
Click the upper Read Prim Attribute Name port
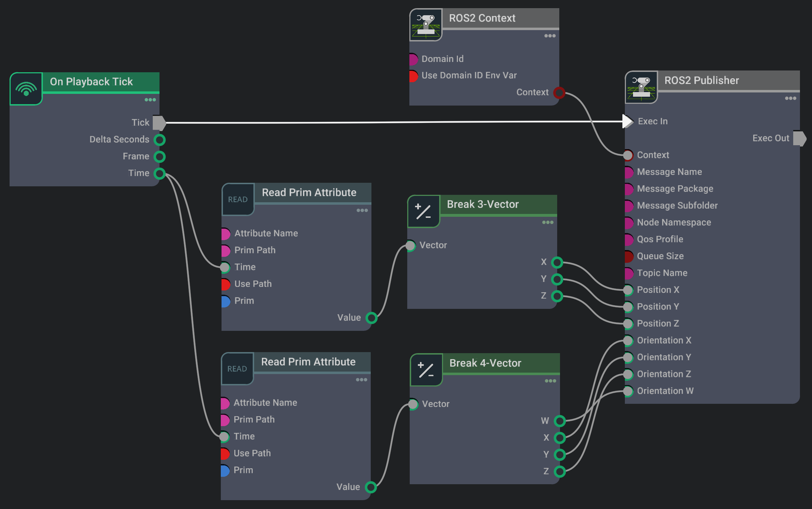point(226,234)
